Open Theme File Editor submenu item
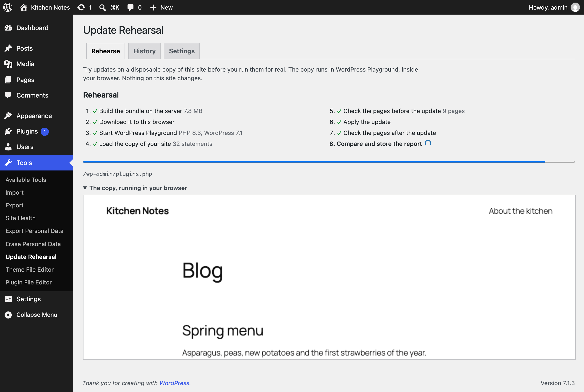The width and height of the screenshot is (584, 392). click(29, 269)
